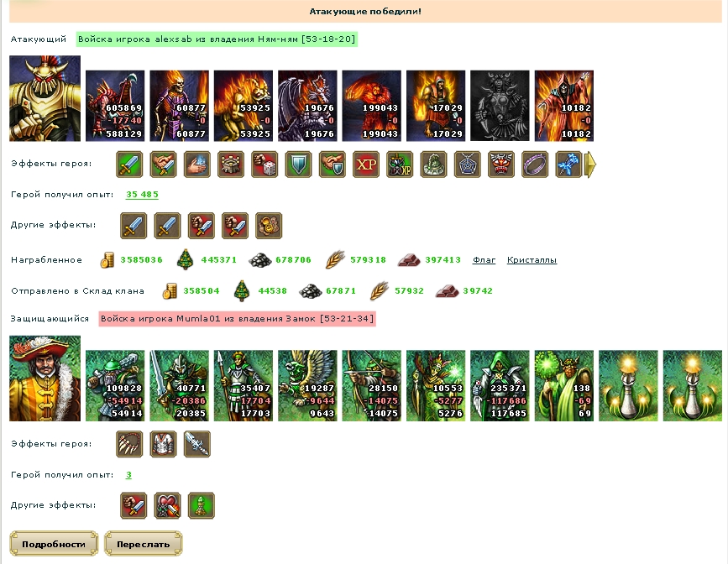
Task: Click the Подробности button
Action: coord(54,544)
